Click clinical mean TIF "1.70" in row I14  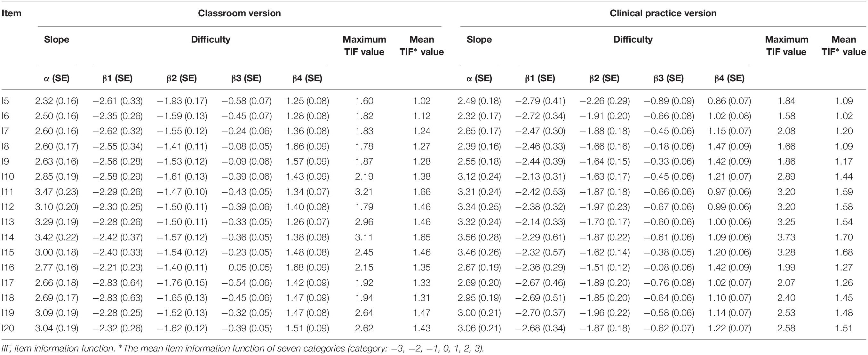pyautogui.click(x=844, y=237)
